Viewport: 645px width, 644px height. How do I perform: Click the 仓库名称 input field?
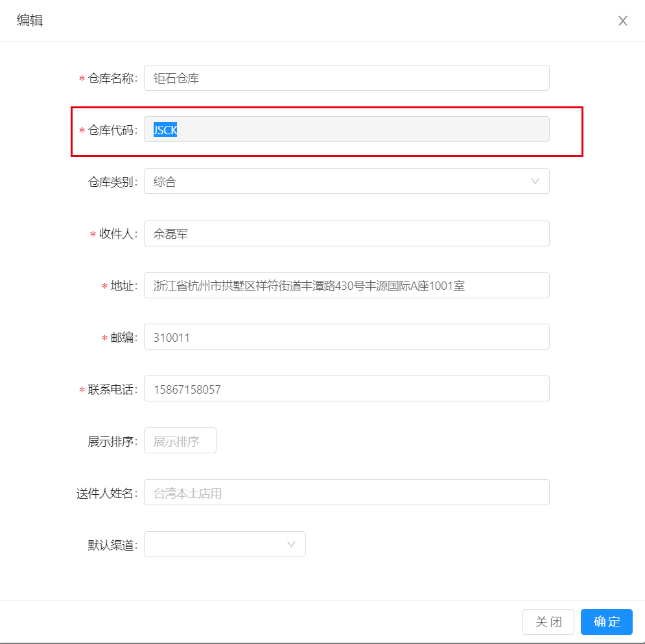pos(346,78)
